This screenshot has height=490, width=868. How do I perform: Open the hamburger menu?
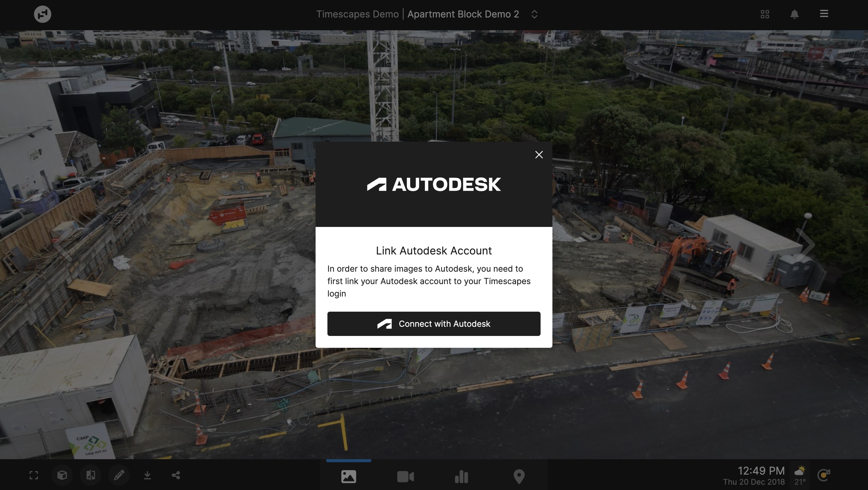tap(824, 14)
